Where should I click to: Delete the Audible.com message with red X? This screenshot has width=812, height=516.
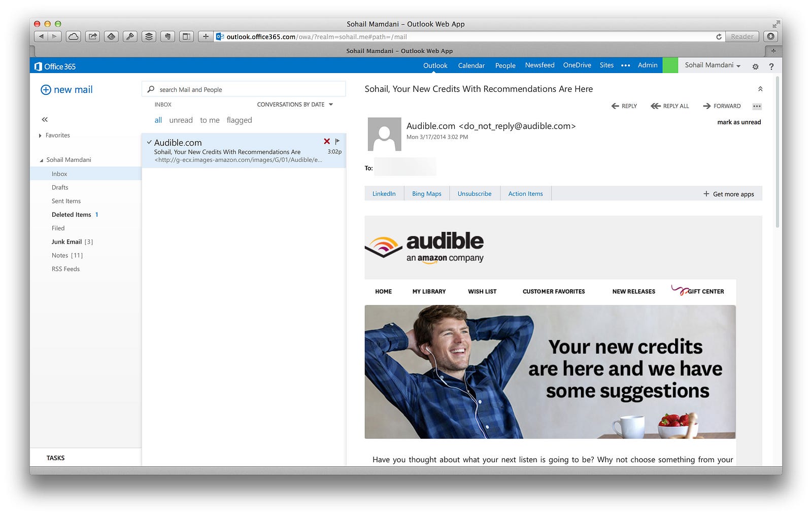click(x=327, y=141)
